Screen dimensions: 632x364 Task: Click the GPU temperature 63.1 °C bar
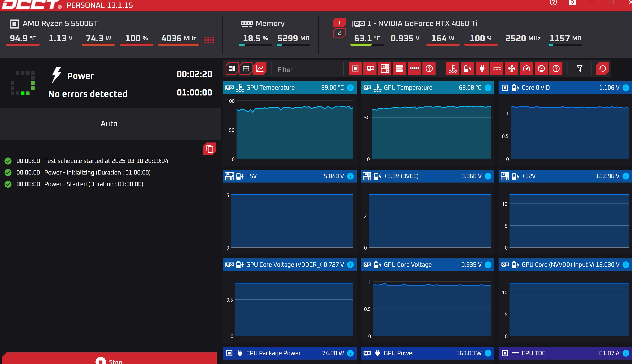point(367,45)
